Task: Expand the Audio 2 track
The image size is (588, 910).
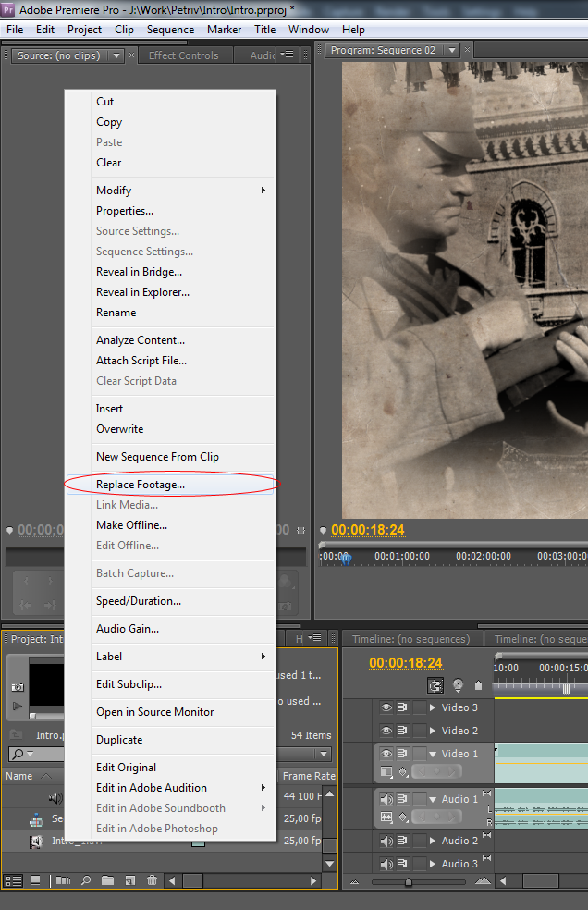Action: (433, 841)
